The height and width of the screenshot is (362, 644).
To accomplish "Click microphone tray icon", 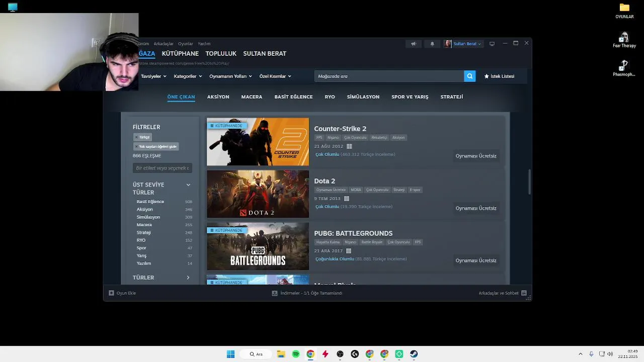I will 591,354.
